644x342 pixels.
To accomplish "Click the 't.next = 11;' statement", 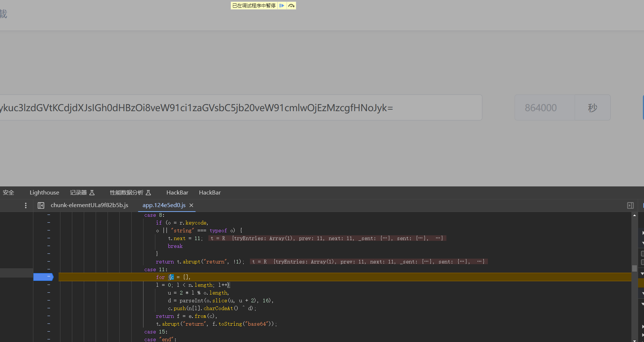I will 185,238.
